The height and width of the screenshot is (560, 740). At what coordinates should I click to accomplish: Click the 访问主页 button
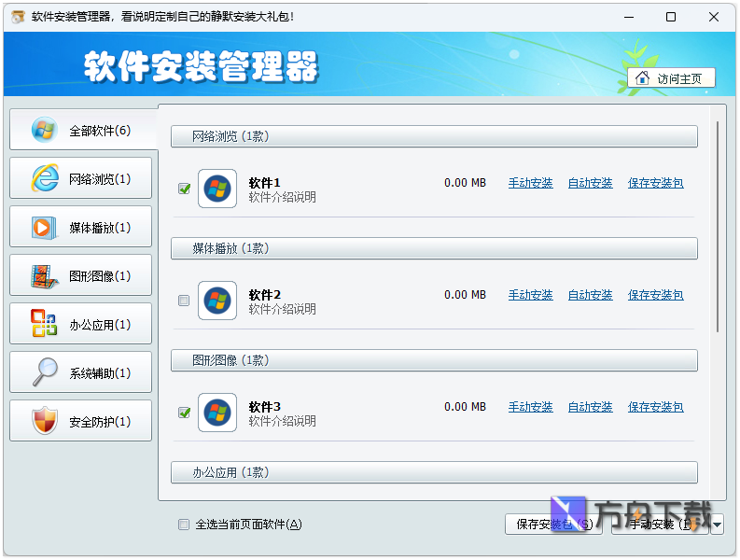click(671, 77)
